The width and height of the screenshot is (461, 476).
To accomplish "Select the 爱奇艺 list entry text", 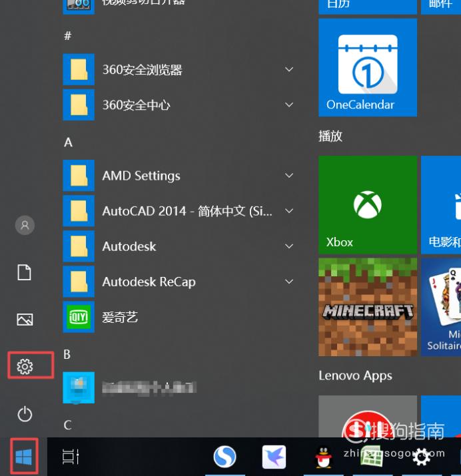I will click(120, 318).
